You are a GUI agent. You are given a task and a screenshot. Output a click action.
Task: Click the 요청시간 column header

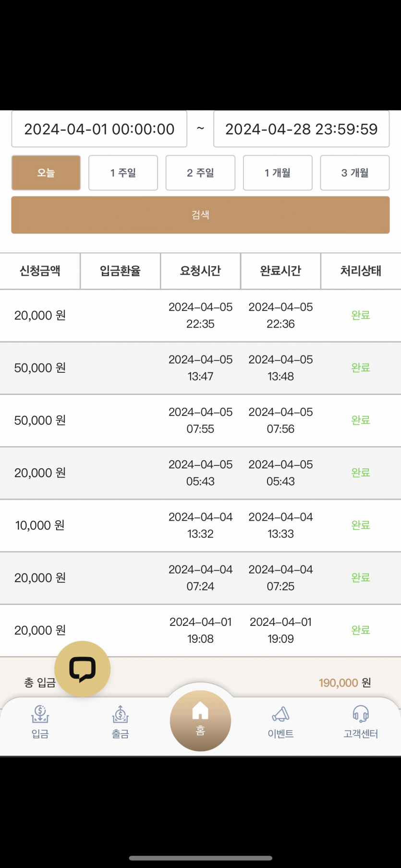[200, 271]
